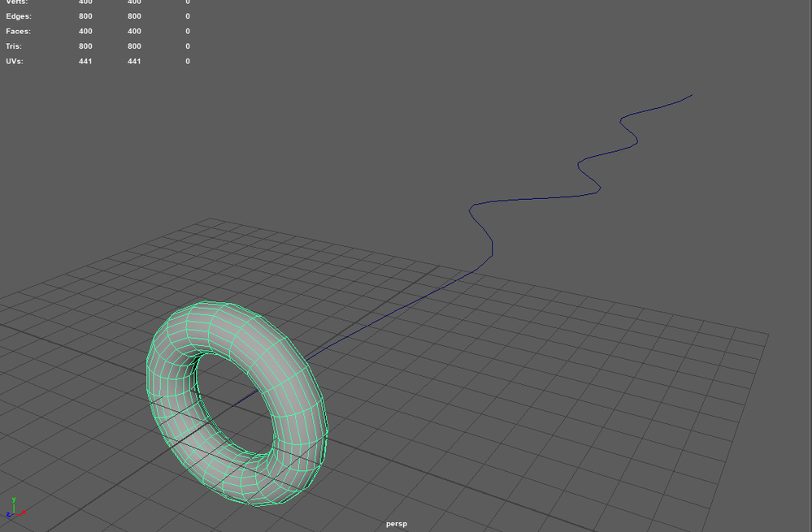Click the XYZ axis orientation gizmo
812x532 pixels.
pyautogui.click(x=15, y=508)
